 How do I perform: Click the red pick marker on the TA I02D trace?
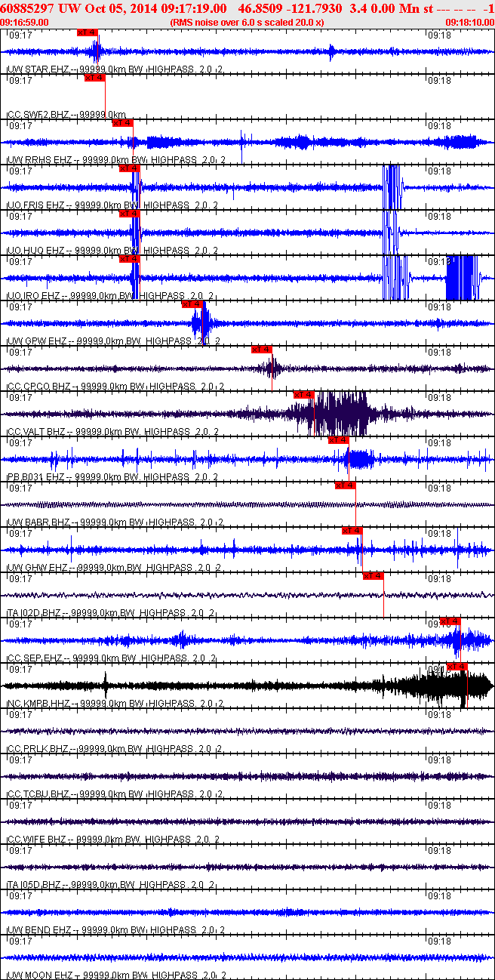pos(374,576)
